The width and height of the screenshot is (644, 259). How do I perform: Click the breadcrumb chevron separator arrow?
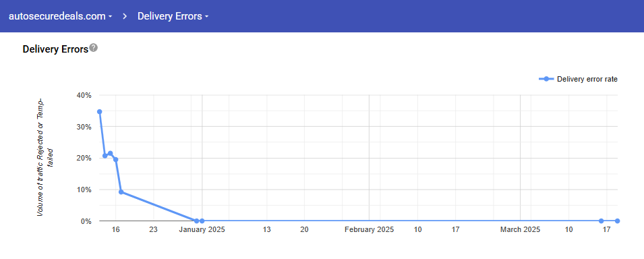[125, 16]
